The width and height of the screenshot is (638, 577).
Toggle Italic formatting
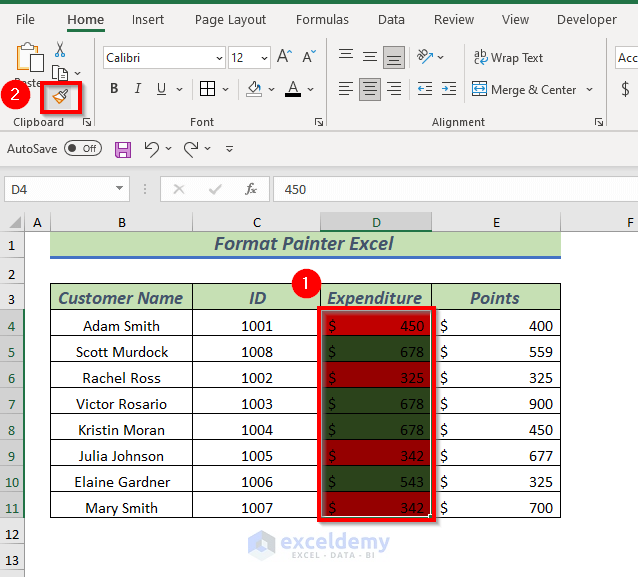(x=140, y=90)
